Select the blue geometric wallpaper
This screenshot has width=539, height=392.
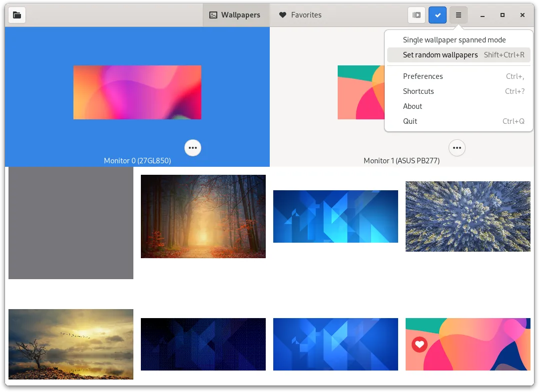coord(335,216)
